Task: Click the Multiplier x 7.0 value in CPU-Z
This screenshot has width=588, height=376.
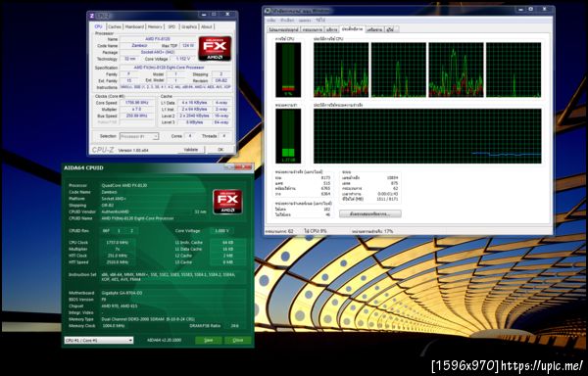Action: [x=136, y=109]
